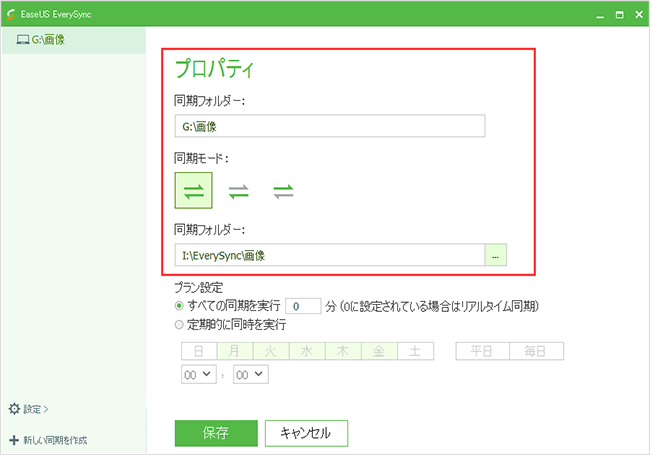Toggle the 火 (Tuesday) day button

[271, 351]
